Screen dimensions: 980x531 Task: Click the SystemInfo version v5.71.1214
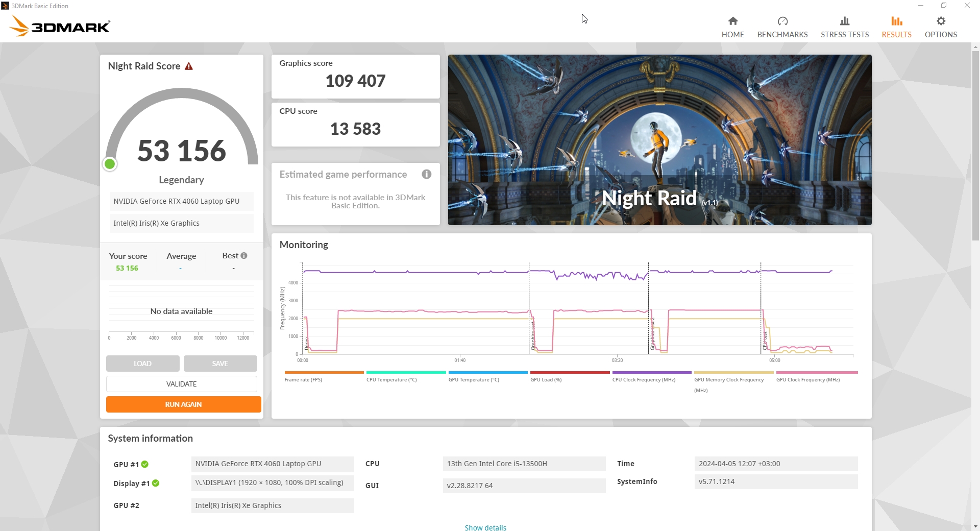pos(776,481)
